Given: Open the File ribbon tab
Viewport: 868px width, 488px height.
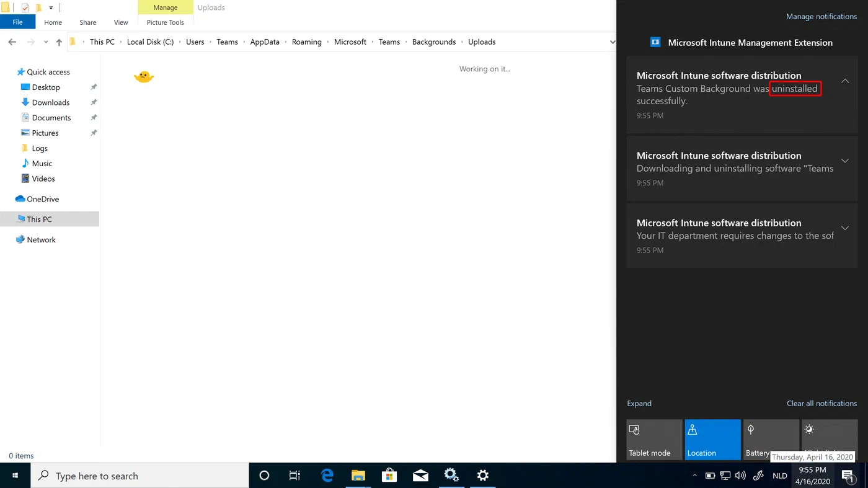Looking at the screenshot, I should tap(17, 22).
